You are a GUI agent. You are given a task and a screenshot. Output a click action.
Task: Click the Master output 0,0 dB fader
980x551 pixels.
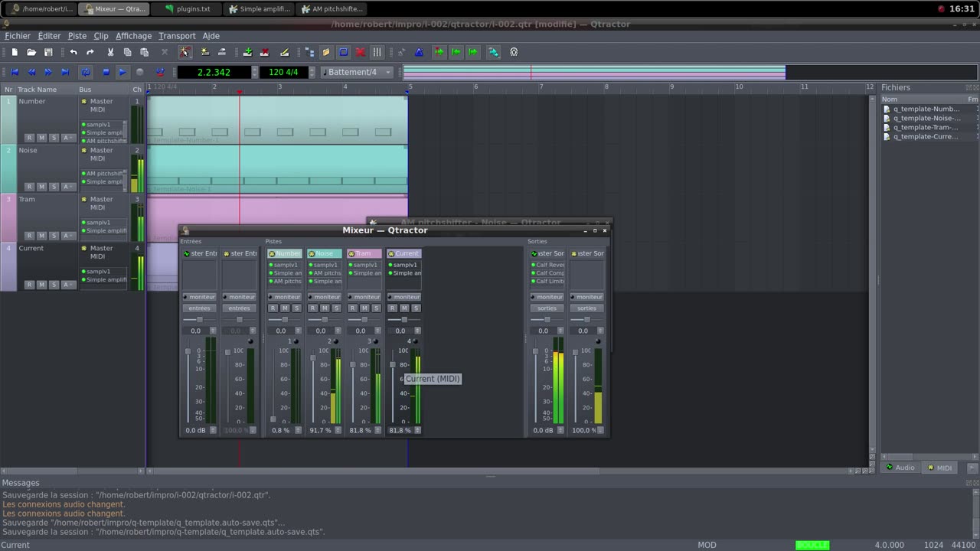pyautogui.click(x=535, y=351)
